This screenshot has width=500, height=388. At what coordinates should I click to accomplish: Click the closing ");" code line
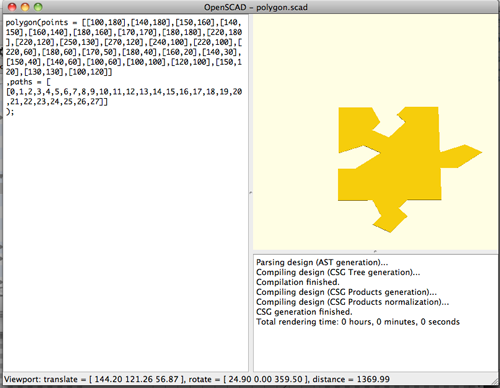pos(10,112)
